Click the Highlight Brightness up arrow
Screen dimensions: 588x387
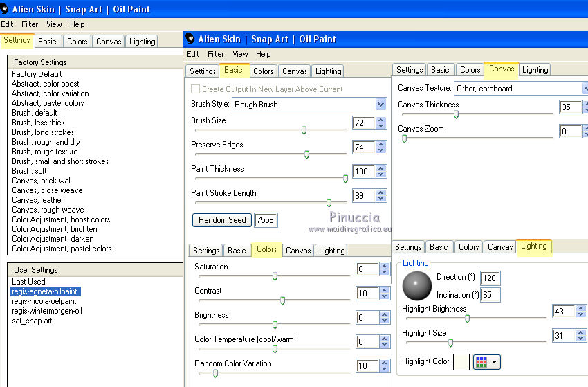(581, 308)
